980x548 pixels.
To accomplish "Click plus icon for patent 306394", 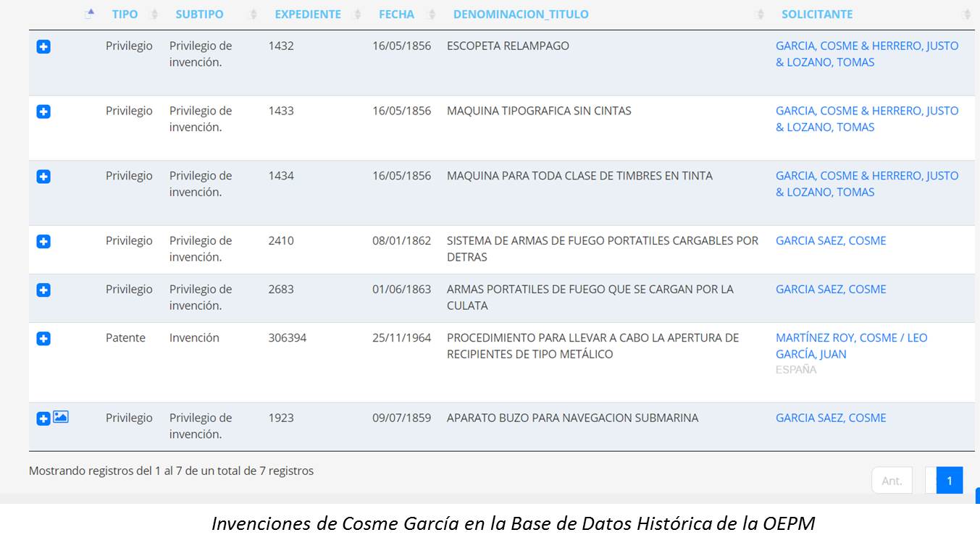I will tap(43, 339).
